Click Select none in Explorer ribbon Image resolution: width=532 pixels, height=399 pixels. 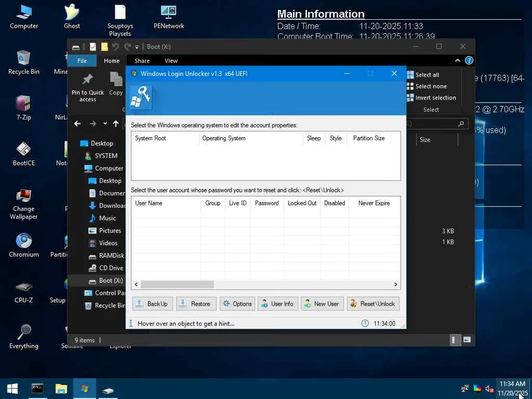click(427, 86)
